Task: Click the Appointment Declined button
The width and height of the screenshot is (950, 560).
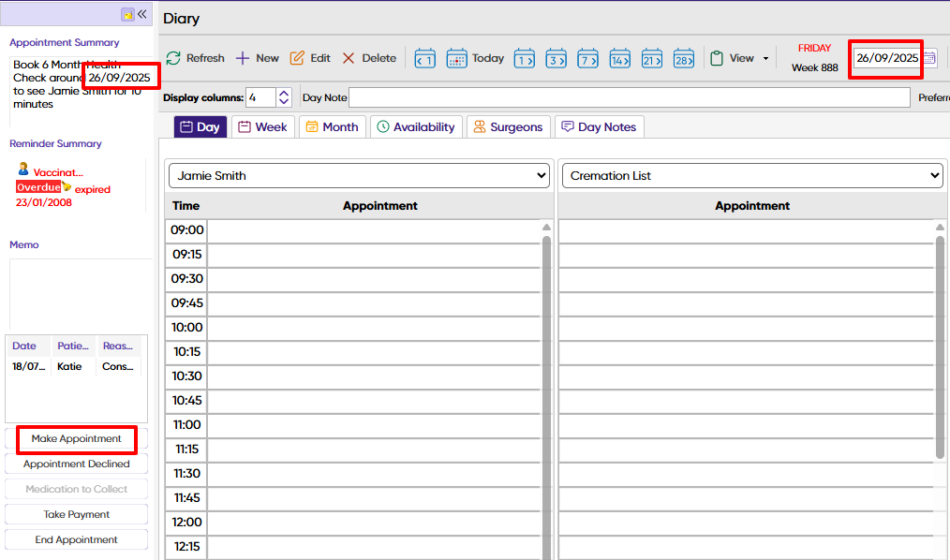Action: [x=76, y=464]
